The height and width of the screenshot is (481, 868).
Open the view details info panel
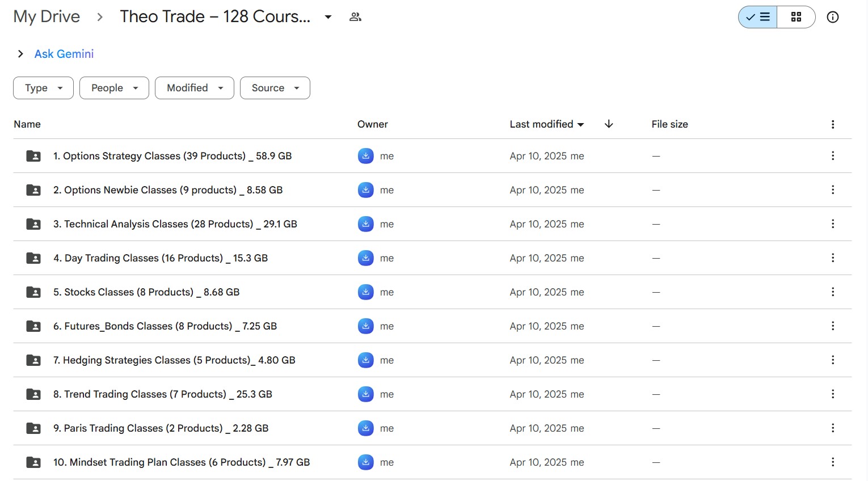point(832,17)
